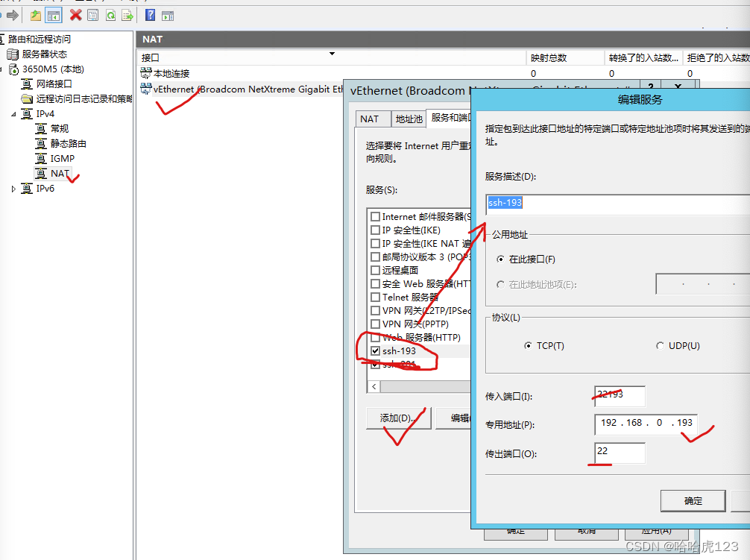Check the Internet 邮件服务器 checkbox
The image size is (750, 560).
[376, 217]
